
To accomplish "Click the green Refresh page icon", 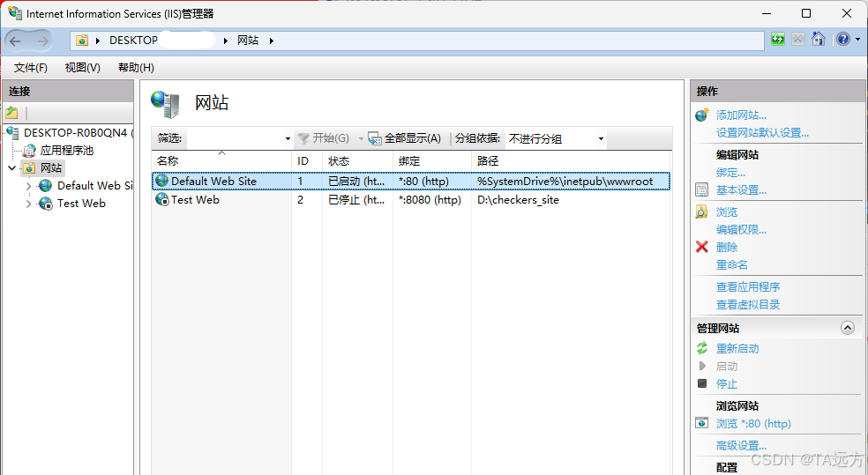I will coord(778,40).
